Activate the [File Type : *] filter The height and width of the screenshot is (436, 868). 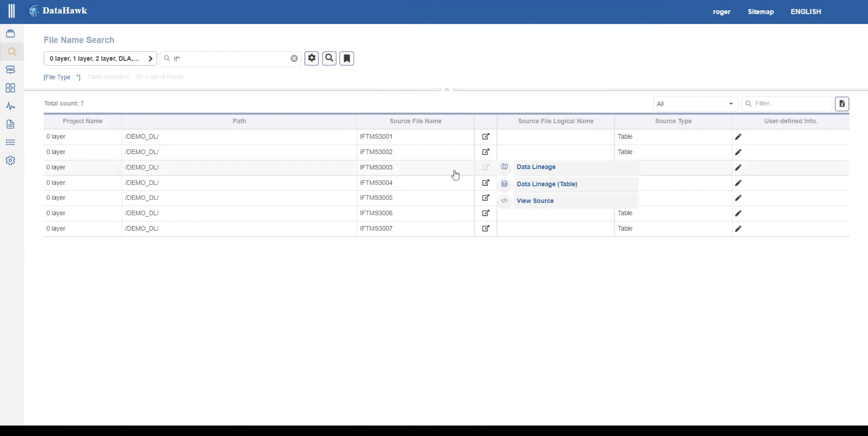[62, 77]
